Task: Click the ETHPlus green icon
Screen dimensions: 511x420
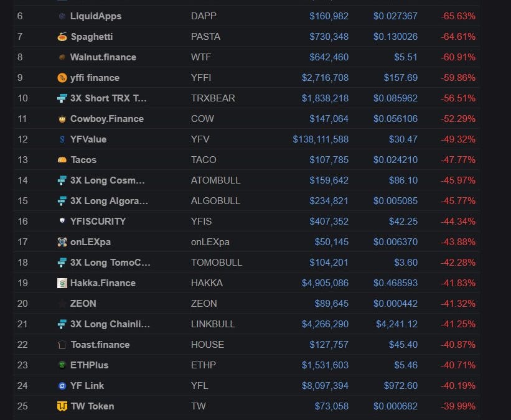Action: point(62,365)
